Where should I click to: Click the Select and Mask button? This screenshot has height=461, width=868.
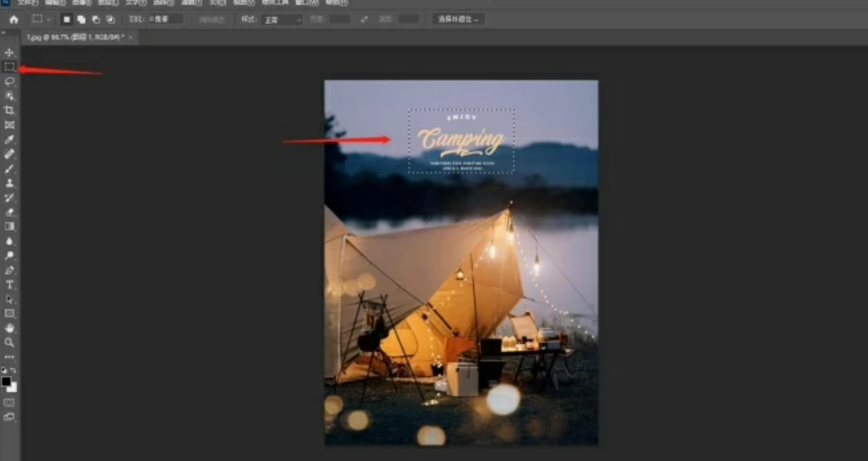(x=459, y=20)
